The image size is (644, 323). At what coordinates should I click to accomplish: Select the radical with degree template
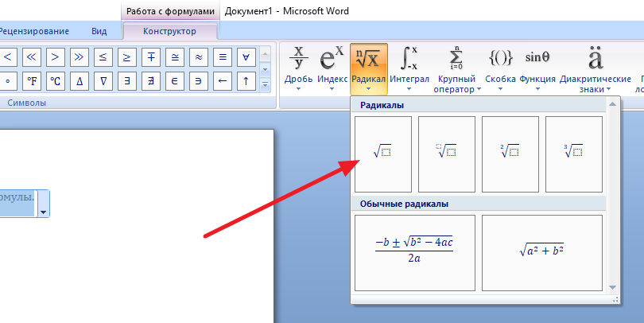click(446, 154)
